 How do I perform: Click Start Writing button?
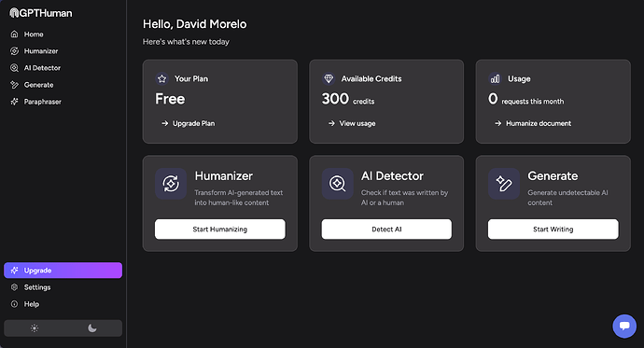pos(553,229)
